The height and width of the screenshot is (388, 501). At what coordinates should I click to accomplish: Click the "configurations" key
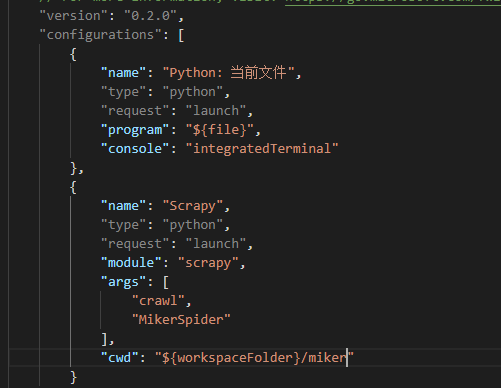[x=100, y=35]
